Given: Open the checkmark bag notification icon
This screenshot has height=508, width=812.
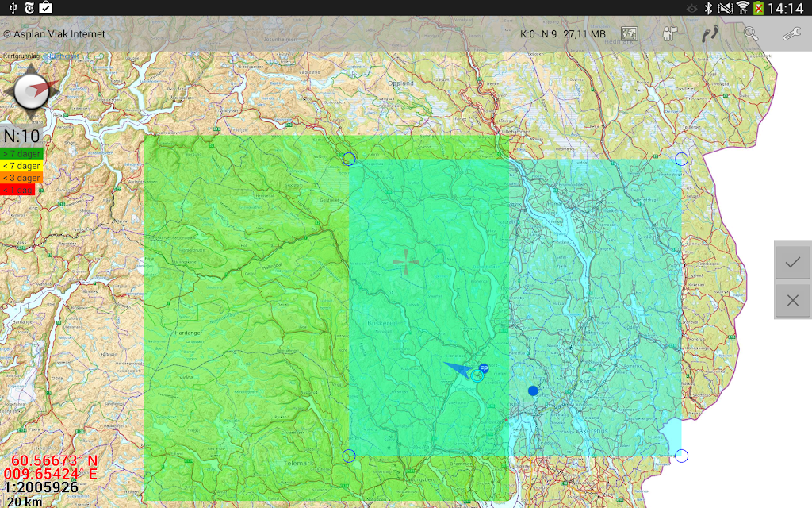Looking at the screenshot, I should [x=45, y=8].
